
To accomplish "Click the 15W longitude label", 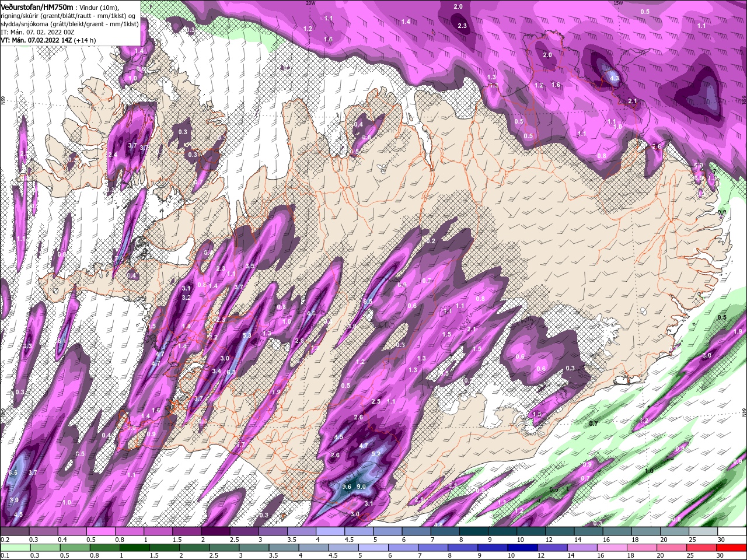I will point(619,2).
